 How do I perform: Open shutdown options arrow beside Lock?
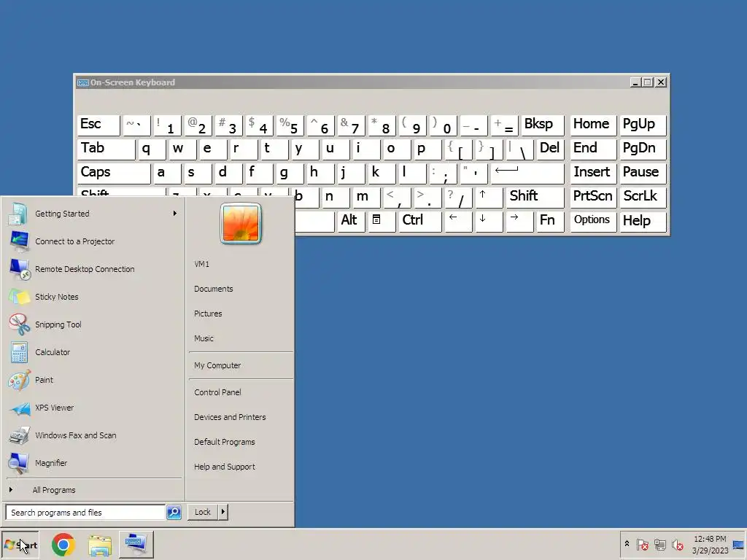point(222,512)
